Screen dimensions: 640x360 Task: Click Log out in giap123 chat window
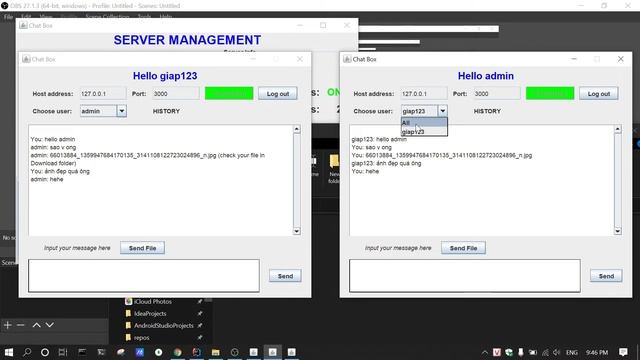tap(278, 93)
